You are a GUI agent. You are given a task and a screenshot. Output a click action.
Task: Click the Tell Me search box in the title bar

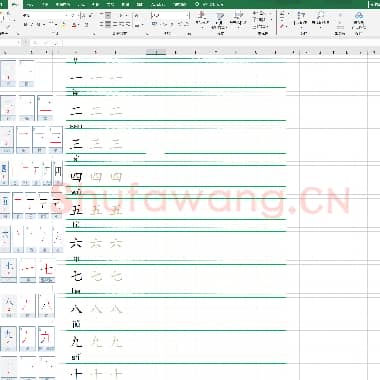point(210,4)
